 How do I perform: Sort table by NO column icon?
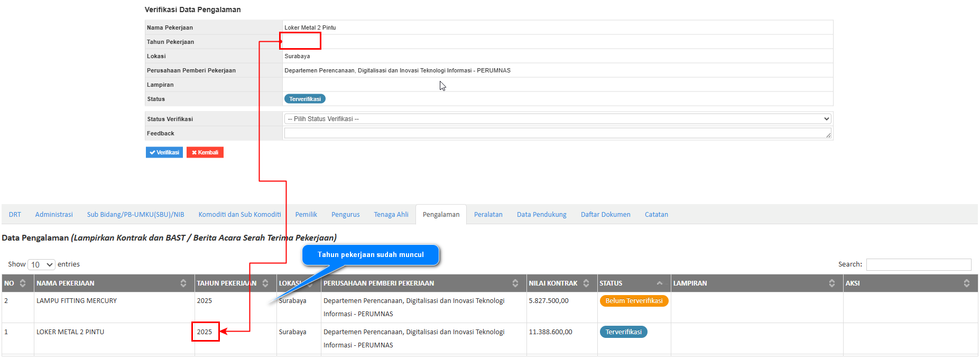click(22, 283)
